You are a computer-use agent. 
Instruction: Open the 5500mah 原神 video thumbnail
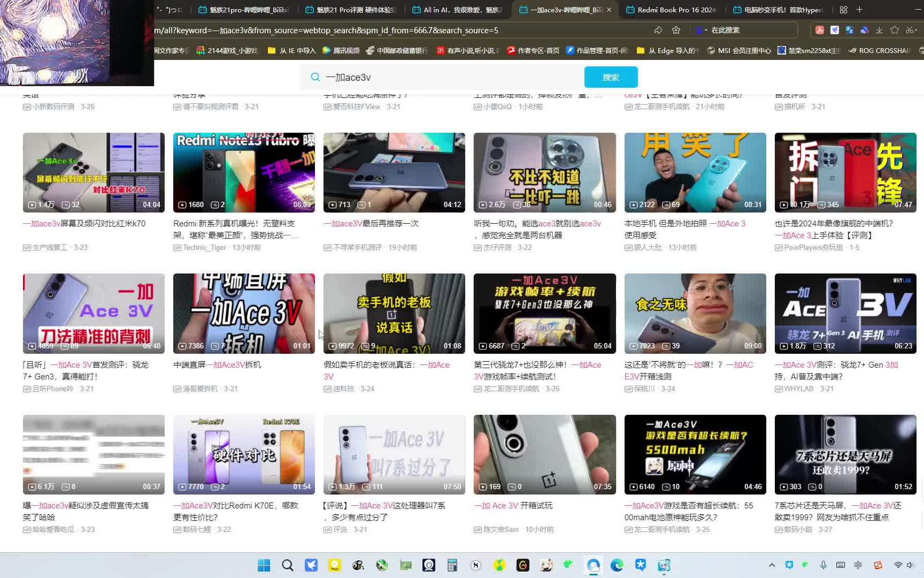[695, 454]
